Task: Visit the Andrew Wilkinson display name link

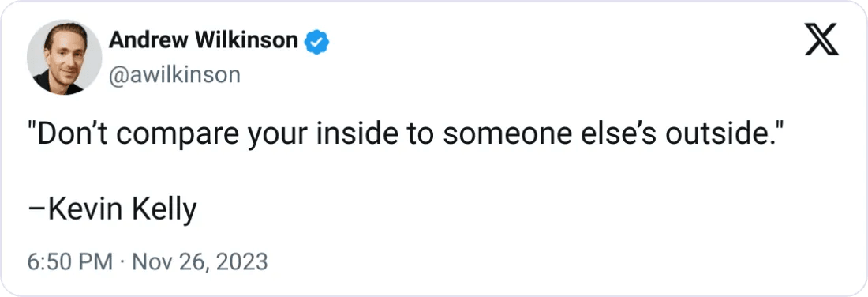Action: 203,41
